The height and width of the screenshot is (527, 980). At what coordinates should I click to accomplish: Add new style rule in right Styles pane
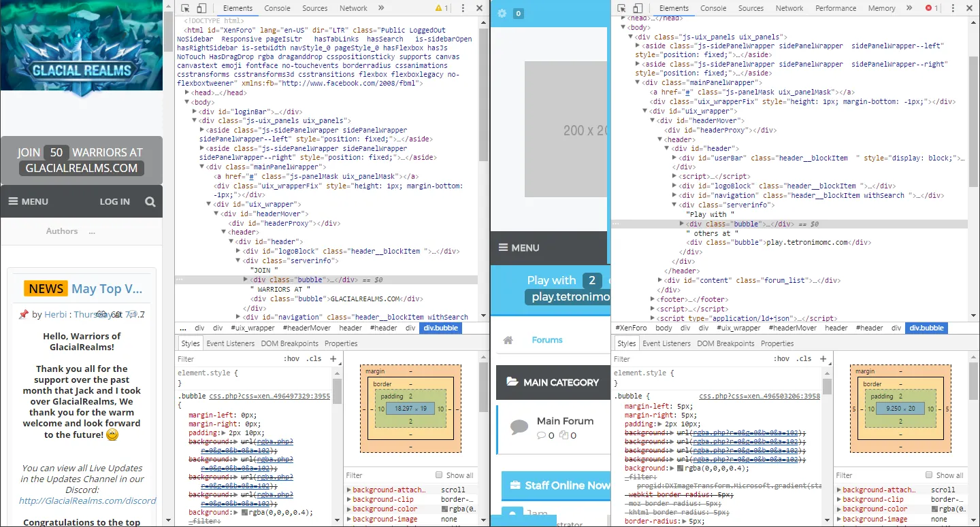point(823,359)
